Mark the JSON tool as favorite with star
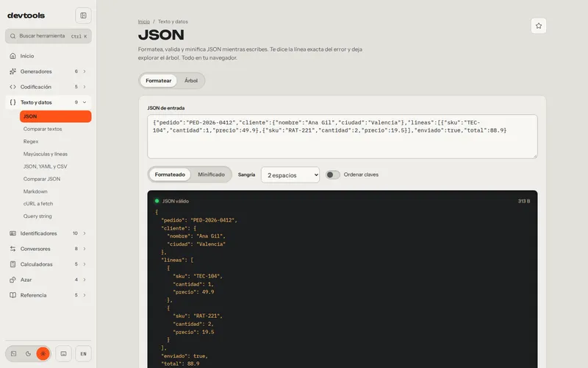This screenshot has width=588, height=368. point(539,26)
